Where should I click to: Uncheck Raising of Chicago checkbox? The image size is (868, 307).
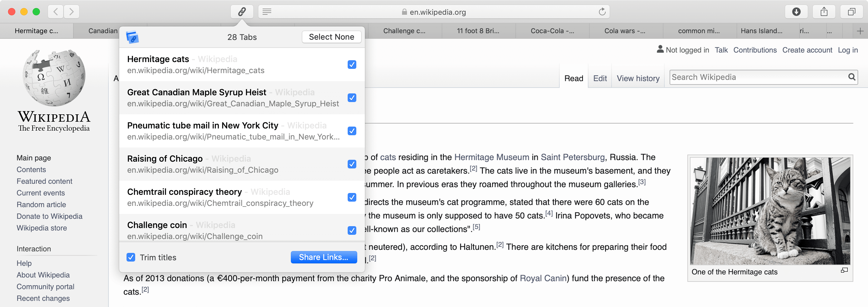pyautogui.click(x=352, y=164)
